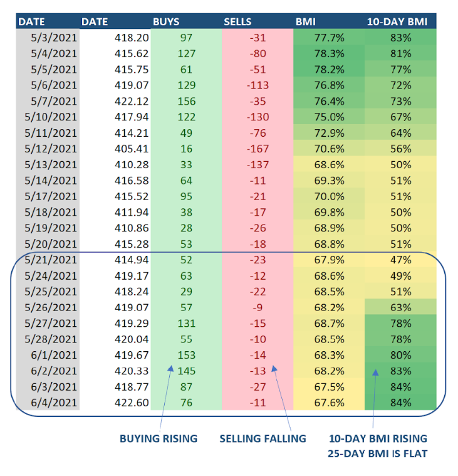This screenshot has width=458, height=476.
Task: Select the 63% 10-day BMI cell
Action: (400, 307)
